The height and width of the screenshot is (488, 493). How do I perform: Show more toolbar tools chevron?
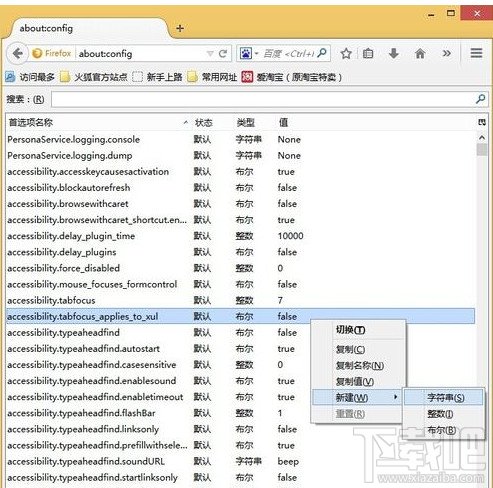(446, 53)
